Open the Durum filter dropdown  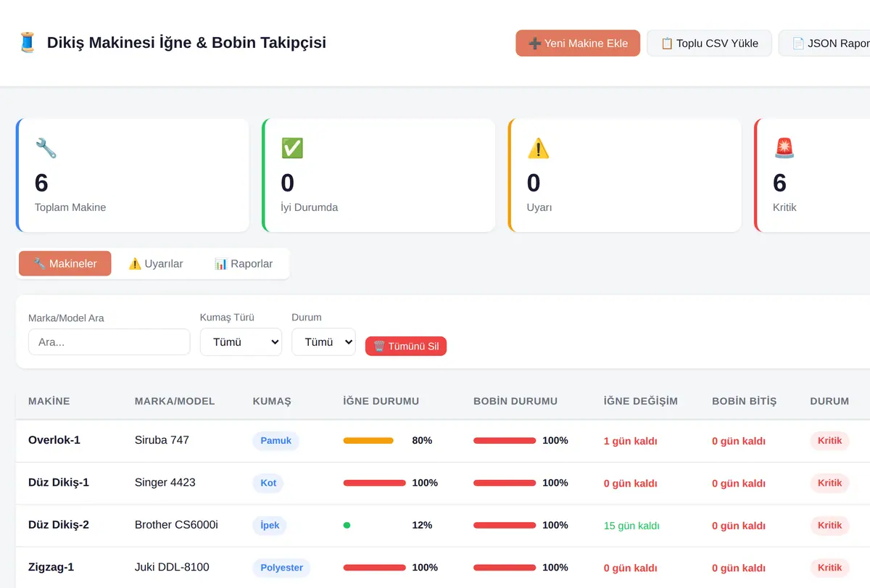(x=323, y=342)
